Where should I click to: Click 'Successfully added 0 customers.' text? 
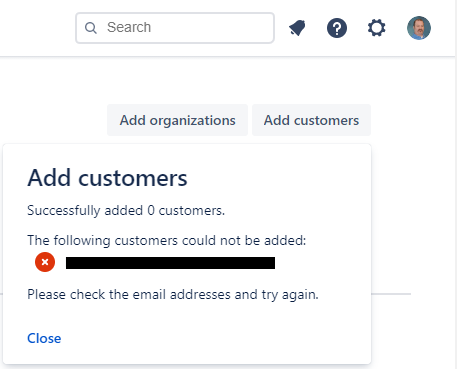[126, 211]
